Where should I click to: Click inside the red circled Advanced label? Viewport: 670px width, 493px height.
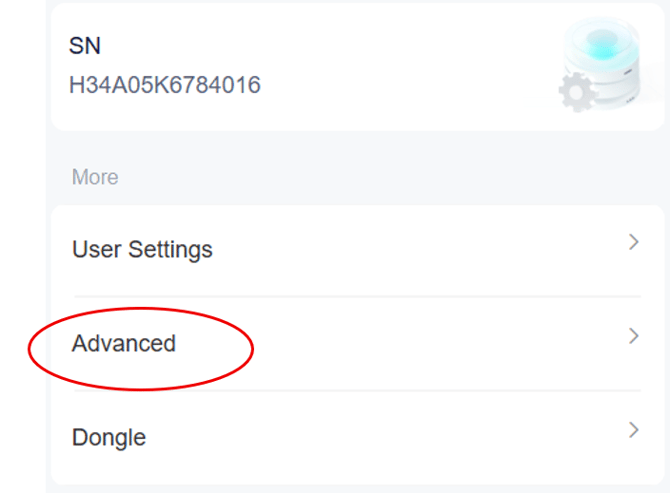pyautogui.click(x=124, y=343)
